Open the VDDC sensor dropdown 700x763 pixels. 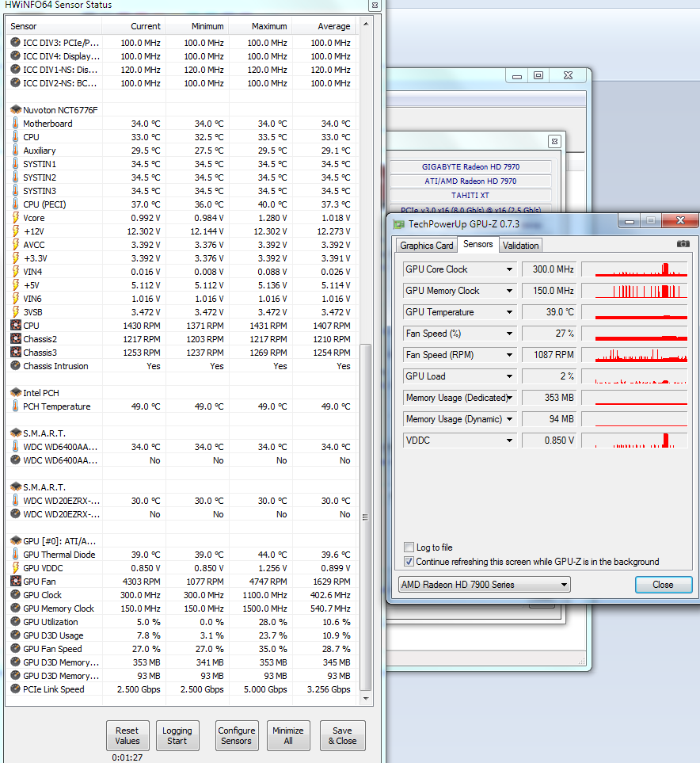(x=509, y=441)
